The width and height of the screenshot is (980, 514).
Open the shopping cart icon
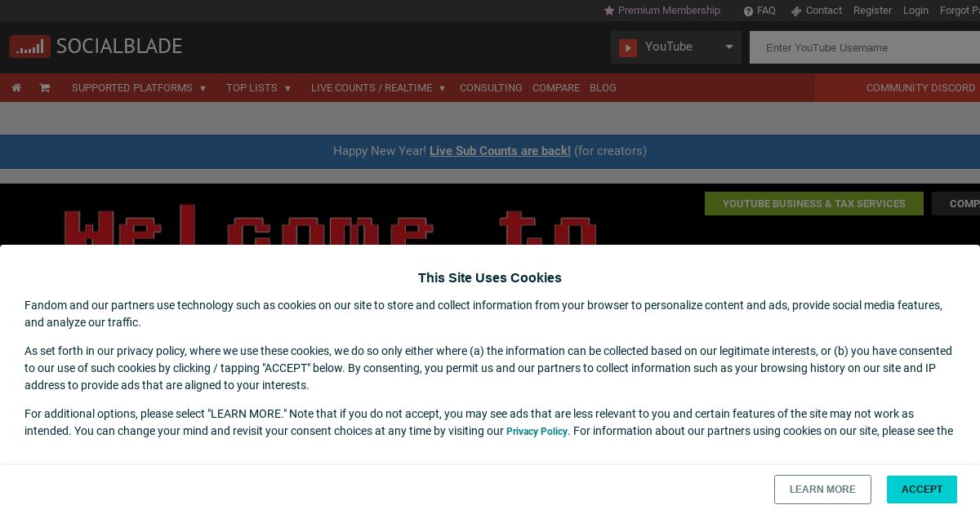[45, 88]
